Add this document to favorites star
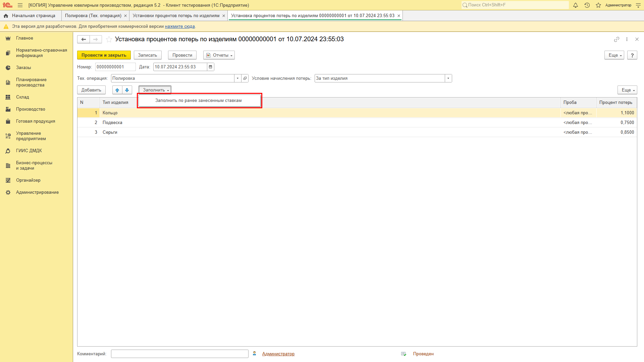The height and width of the screenshot is (362, 644). tap(109, 39)
